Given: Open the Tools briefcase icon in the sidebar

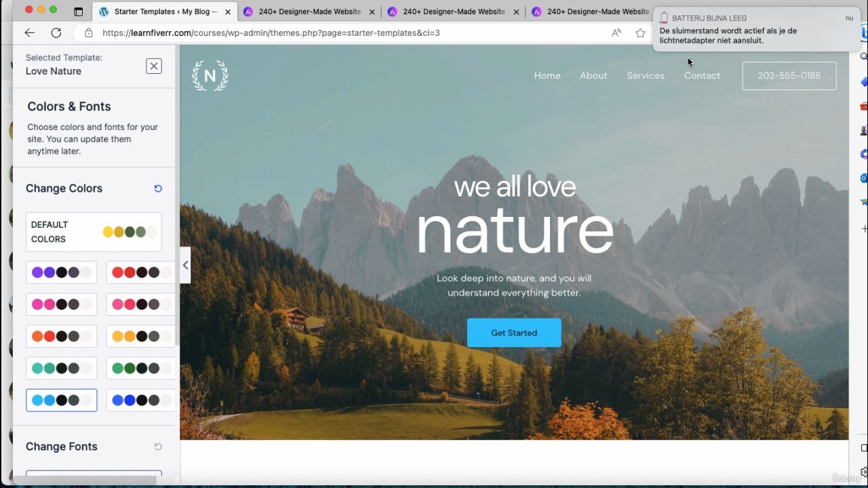Looking at the screenshot, I should [x=864, y=106].
